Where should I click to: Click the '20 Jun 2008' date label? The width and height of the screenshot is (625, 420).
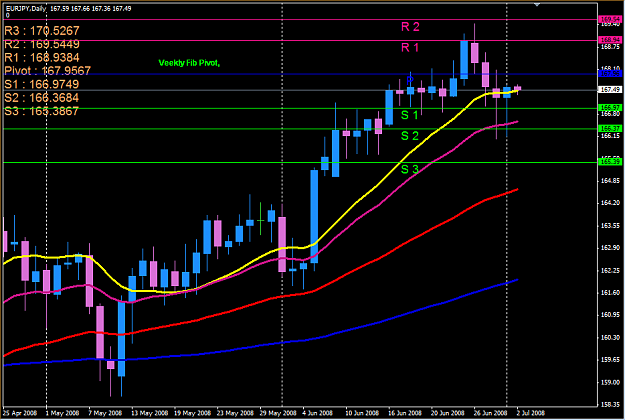(x=448, y=413)
